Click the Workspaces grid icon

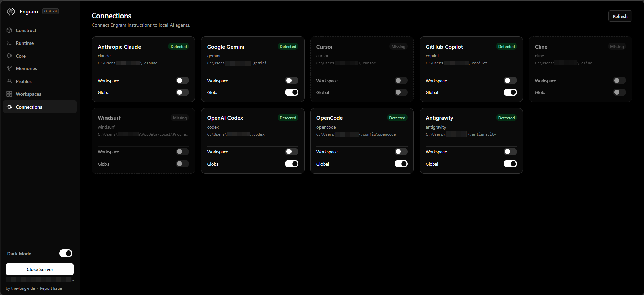(9, 94)
